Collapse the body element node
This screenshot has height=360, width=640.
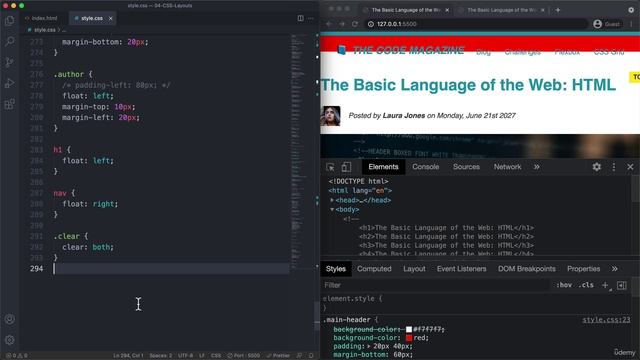pos(332,209)
